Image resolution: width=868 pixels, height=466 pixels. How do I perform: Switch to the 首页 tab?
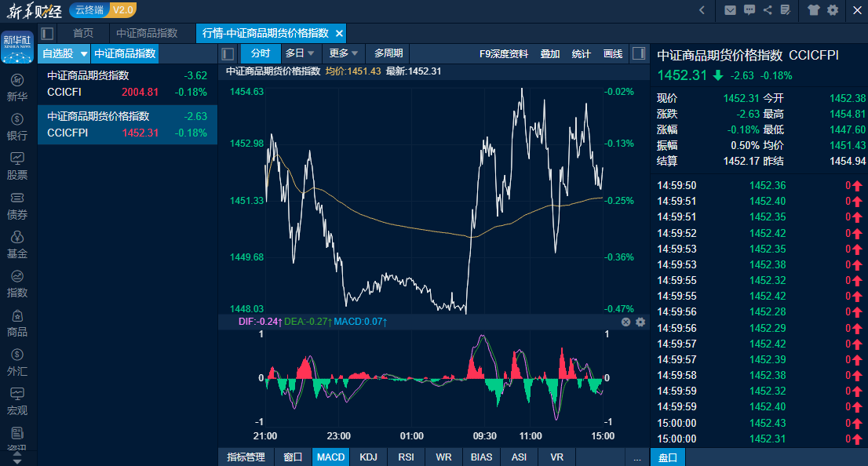pos(83,33)
